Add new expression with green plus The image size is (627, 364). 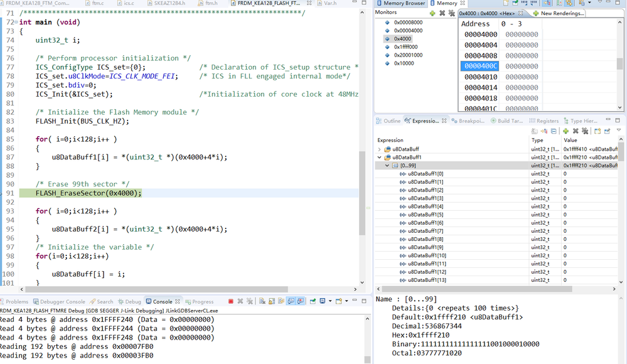[x=565, y=131]
